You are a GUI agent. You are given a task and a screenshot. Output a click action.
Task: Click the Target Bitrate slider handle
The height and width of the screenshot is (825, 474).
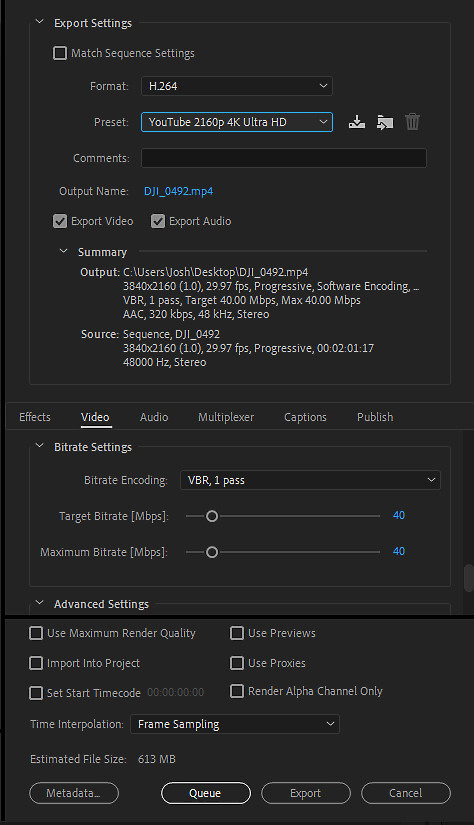click(211, 516)
